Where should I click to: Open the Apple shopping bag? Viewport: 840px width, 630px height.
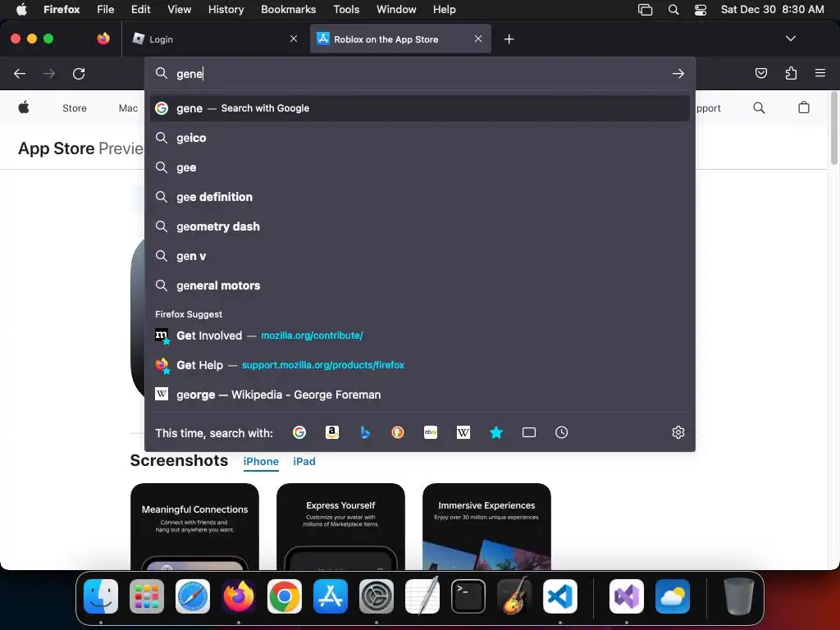click(804, 107)
